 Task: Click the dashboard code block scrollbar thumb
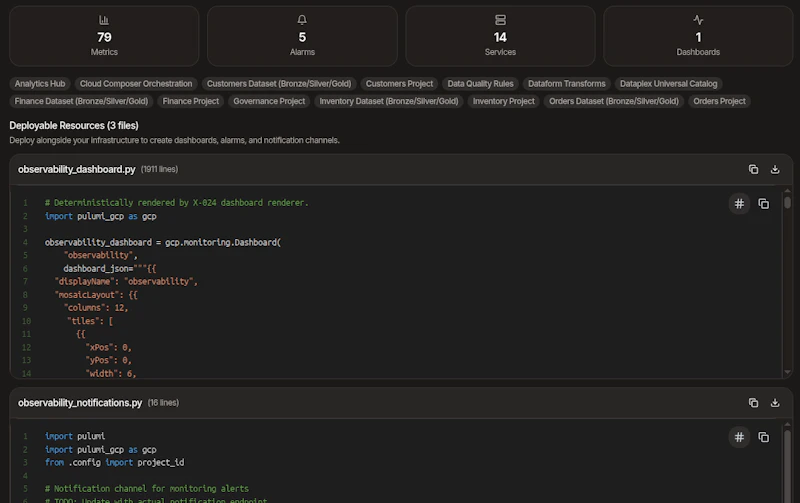[787, 203]
